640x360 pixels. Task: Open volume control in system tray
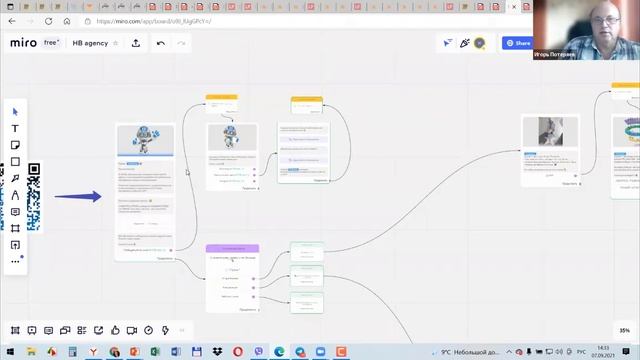pyautogui.click(x=559, y=351)
